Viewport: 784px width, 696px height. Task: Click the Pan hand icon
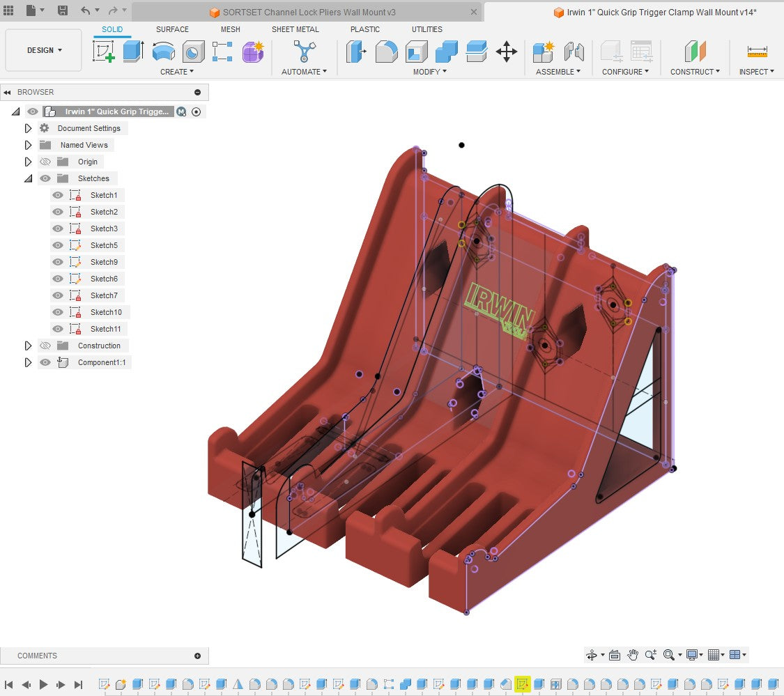pyautogui.click(x=633, y=655)
